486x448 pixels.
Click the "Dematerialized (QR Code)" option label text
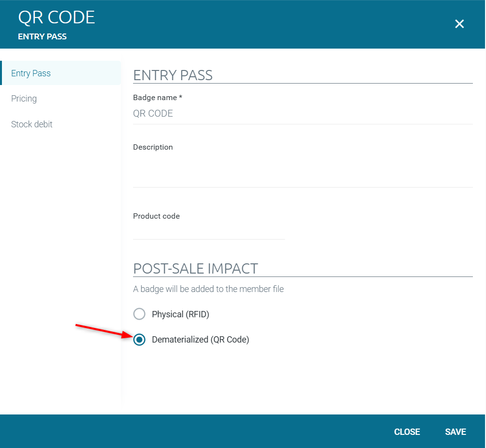click(200, 340)
